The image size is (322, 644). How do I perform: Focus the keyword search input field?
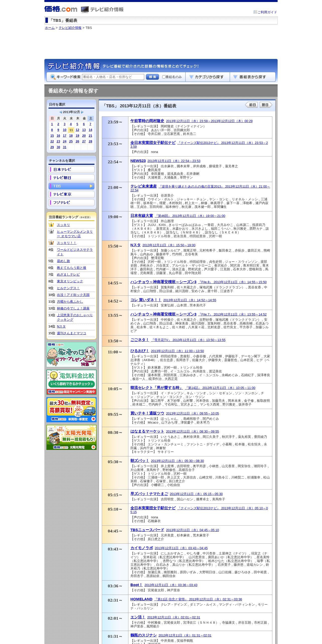[113, 77]
